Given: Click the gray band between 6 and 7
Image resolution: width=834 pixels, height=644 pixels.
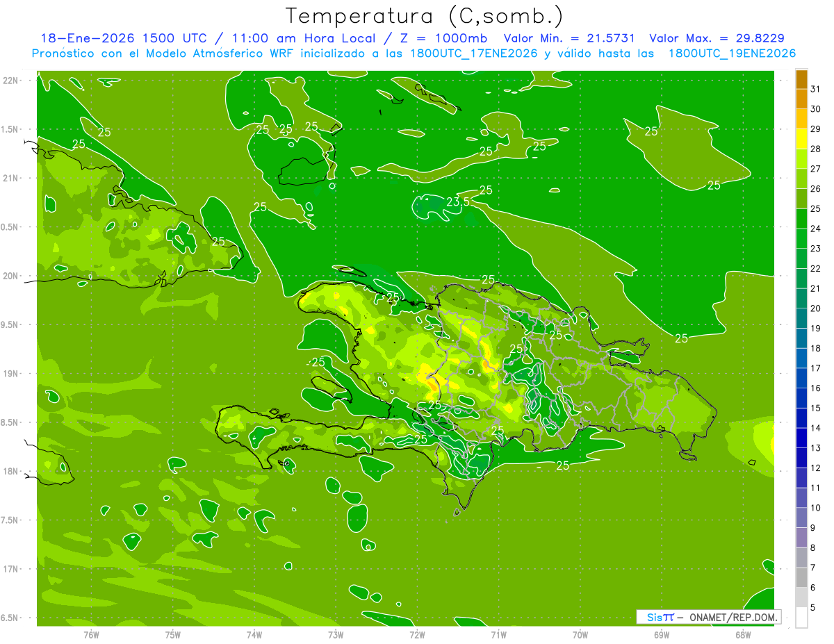Looking at the screenshot, I should (x=801, y=577).
